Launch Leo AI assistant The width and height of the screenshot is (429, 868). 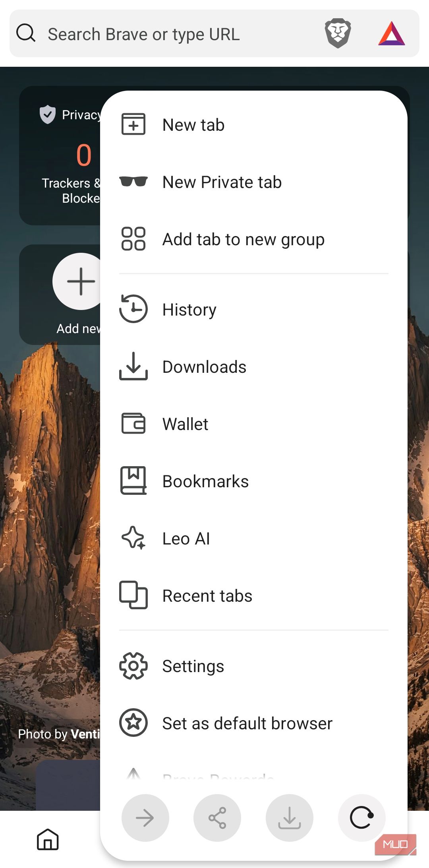pos(186,539)
